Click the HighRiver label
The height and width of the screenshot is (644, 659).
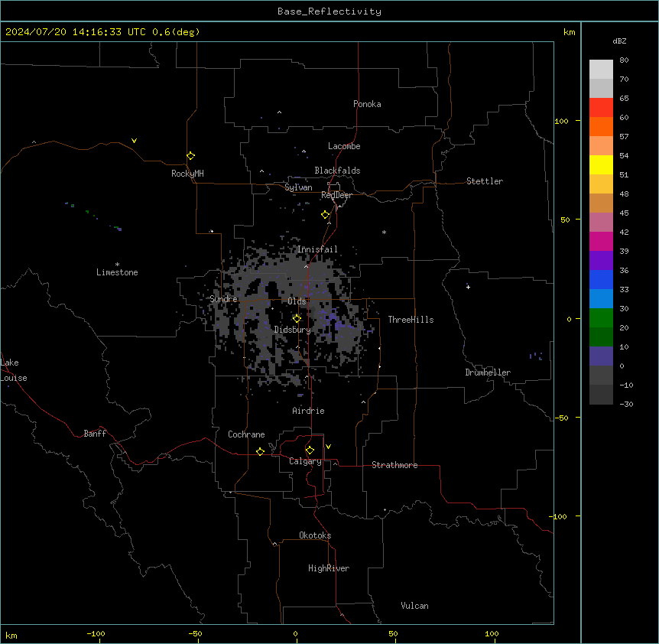point(329,568)
